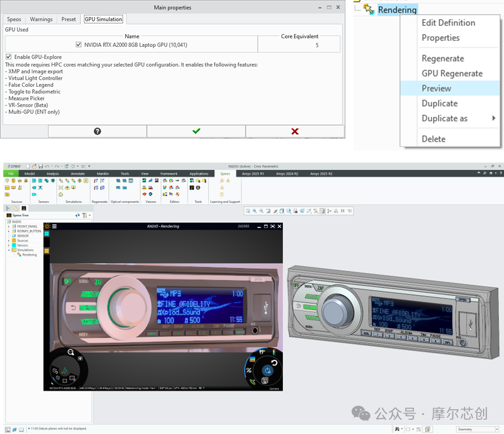Collapse the Simulations tree node
This screenshot has height=434, width=504.
click(x=9, y=250)
